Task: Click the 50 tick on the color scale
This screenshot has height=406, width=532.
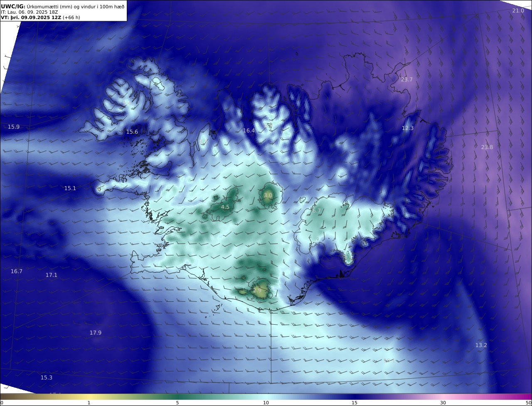Action: pos(529,403)
